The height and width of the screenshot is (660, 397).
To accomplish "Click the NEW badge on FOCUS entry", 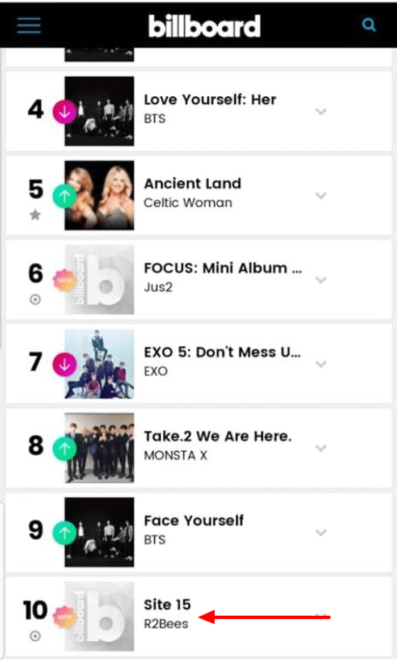I will pos(64,280).
